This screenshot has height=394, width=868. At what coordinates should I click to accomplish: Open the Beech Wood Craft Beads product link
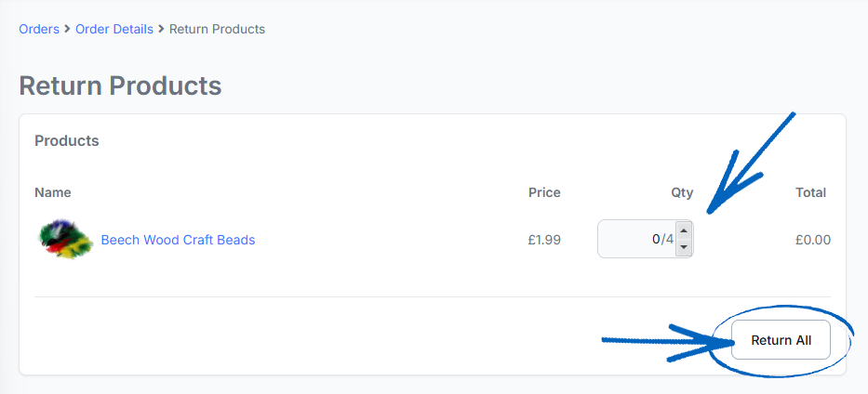178,240
